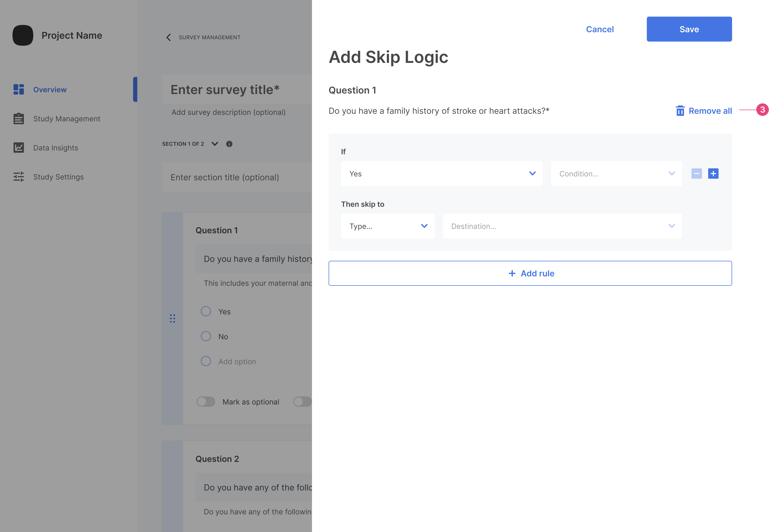The width and height of the screenshot is (769, 532).
Task: Click the Save button
Action: (689, 29)
